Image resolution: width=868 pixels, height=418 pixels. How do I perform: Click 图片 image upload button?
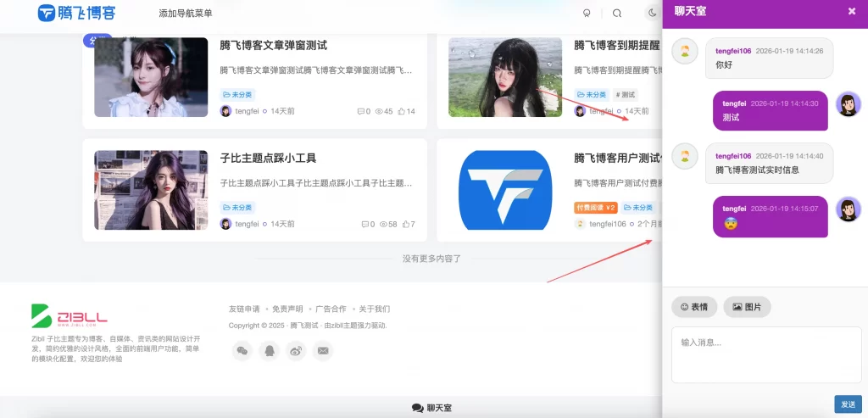coord(747,307)
